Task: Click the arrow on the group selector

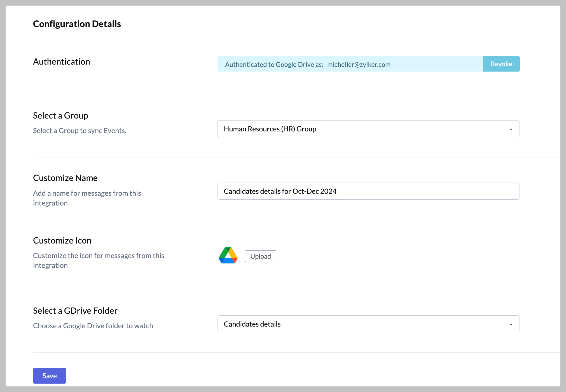Action: point(511,129)
